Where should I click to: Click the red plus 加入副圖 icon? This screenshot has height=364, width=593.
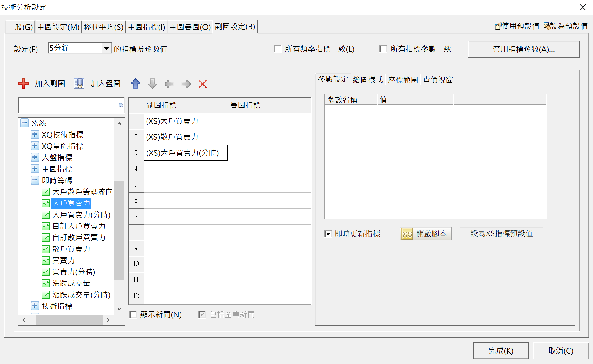point(24,84)
